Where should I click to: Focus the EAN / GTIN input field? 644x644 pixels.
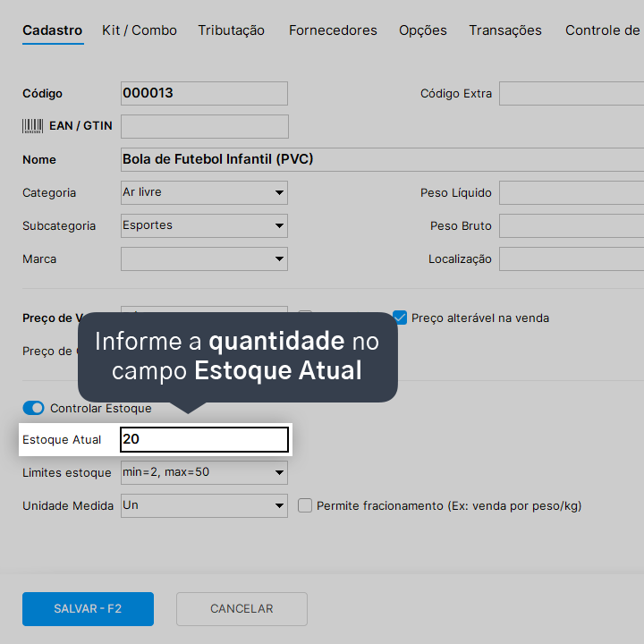205,126
